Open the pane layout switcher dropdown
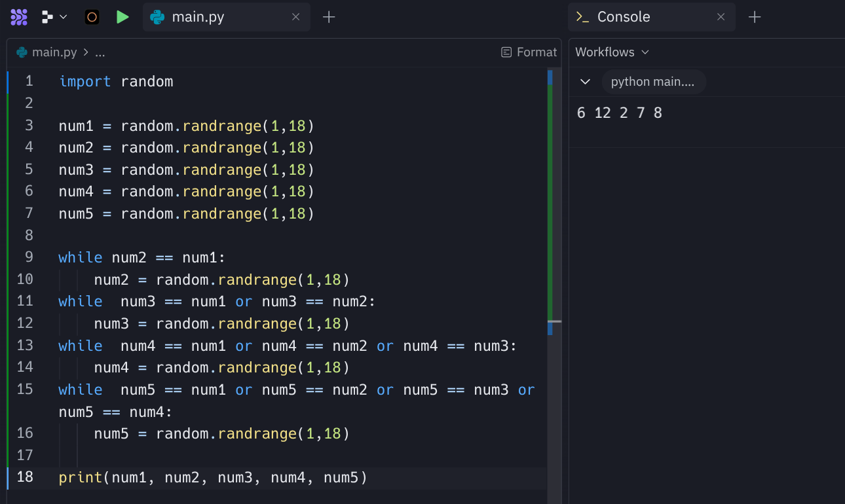The width and height of the screenshot is (845, 504). coord(54,17)
